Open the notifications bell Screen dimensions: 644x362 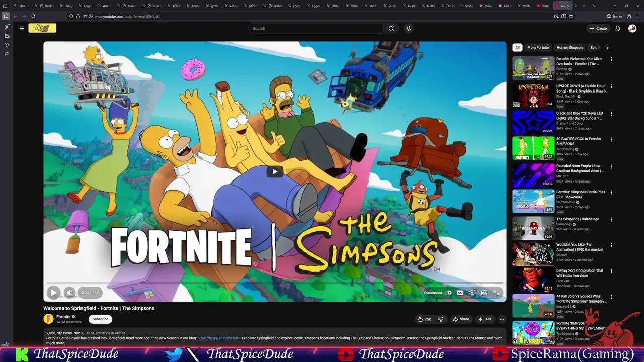coord(618,28)
